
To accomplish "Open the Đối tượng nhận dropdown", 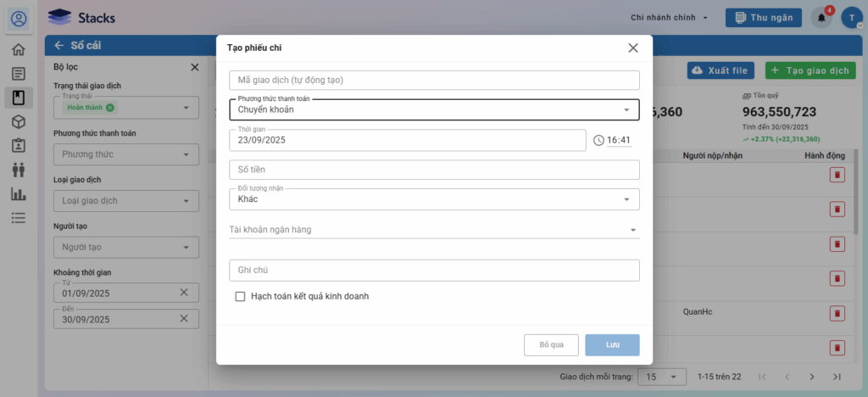I will tap(626, 199).
